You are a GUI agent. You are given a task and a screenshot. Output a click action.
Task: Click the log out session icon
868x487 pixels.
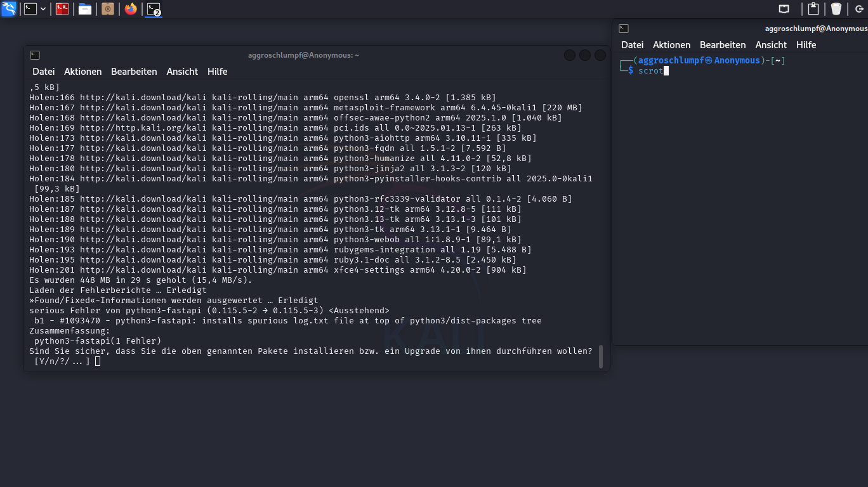click(x=860, y=9)
